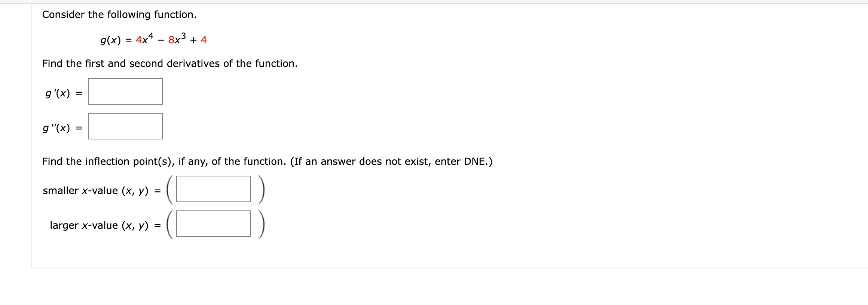Image resolution: width=868 pixels, height=305 pixels.
Task: Click the exponent 4 in the equation
Action: [151, 34]
